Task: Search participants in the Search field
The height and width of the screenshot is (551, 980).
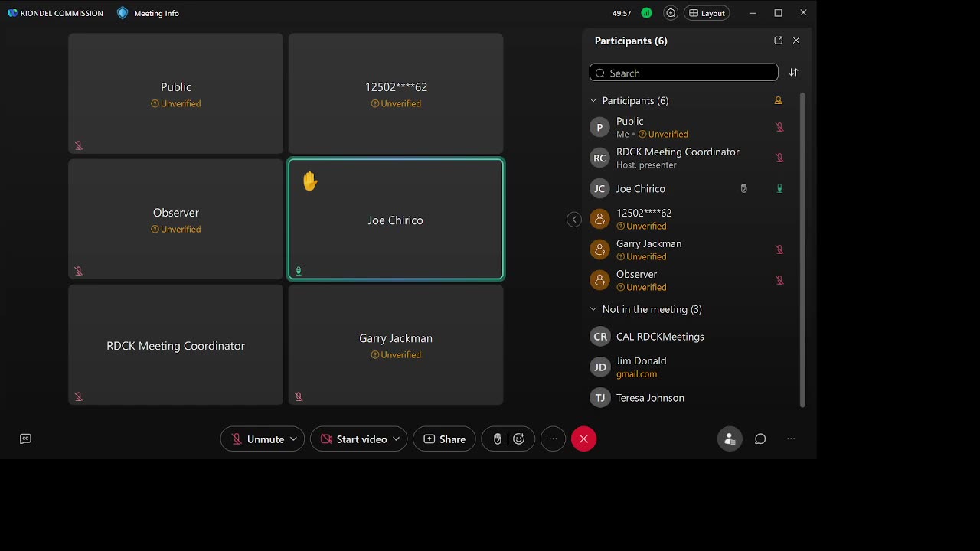Action: tap(684, 73)
